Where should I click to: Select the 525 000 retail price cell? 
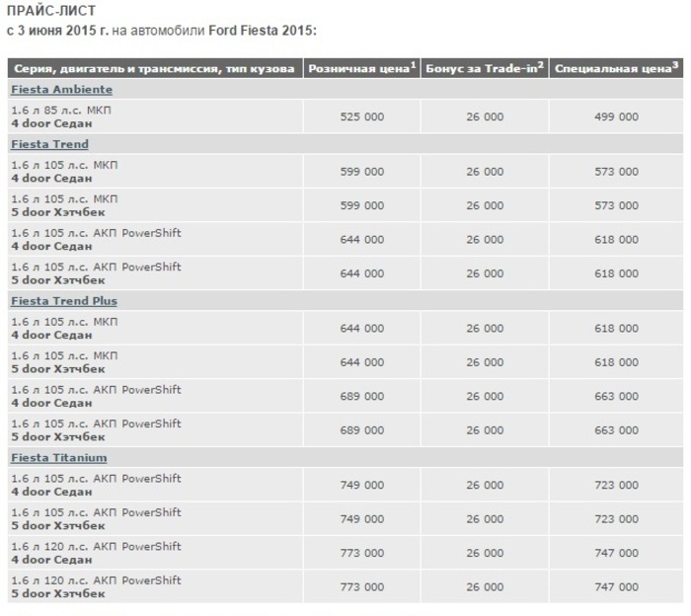(362, 116)
